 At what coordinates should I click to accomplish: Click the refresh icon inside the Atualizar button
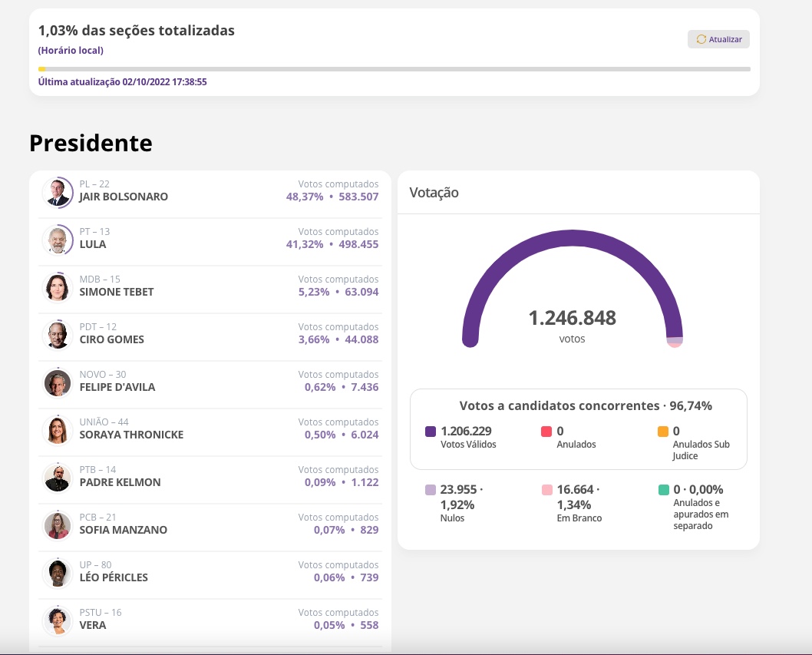(700, 39)
